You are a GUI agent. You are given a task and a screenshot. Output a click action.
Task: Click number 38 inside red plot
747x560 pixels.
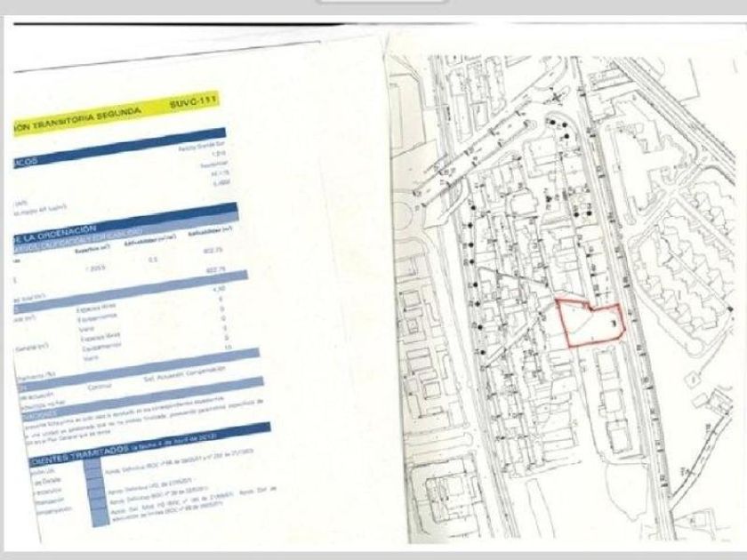(x=614, y=324)
